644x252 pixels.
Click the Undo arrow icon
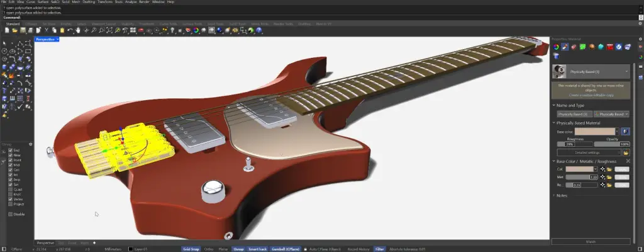(70, 30)
